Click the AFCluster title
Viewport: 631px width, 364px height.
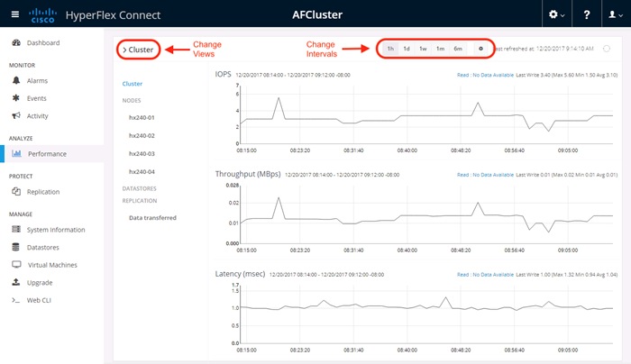pyautogui.click(x=317, y=14)
